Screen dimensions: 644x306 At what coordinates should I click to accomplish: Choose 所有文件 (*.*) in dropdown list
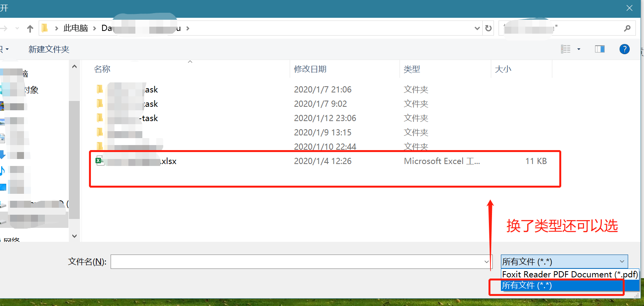570,285
